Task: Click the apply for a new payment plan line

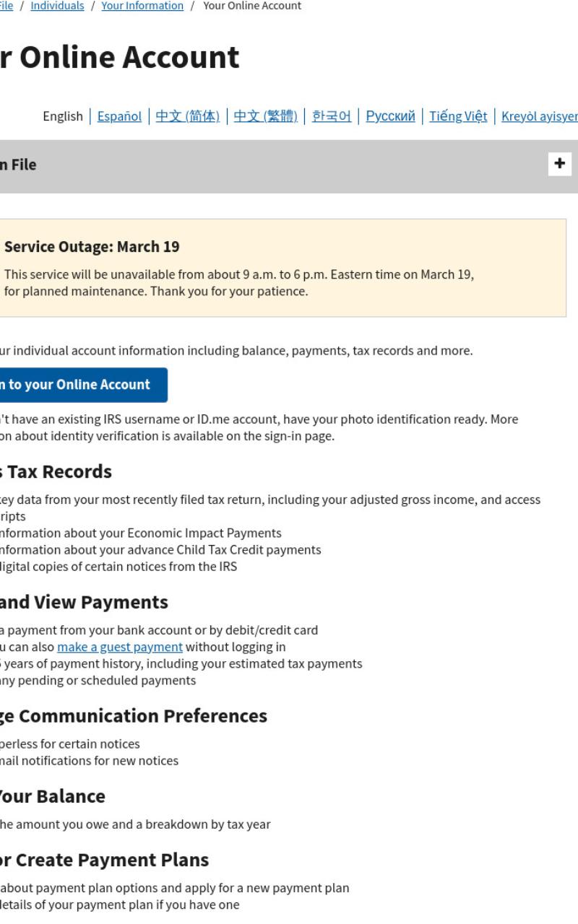Action: (175, 888)
